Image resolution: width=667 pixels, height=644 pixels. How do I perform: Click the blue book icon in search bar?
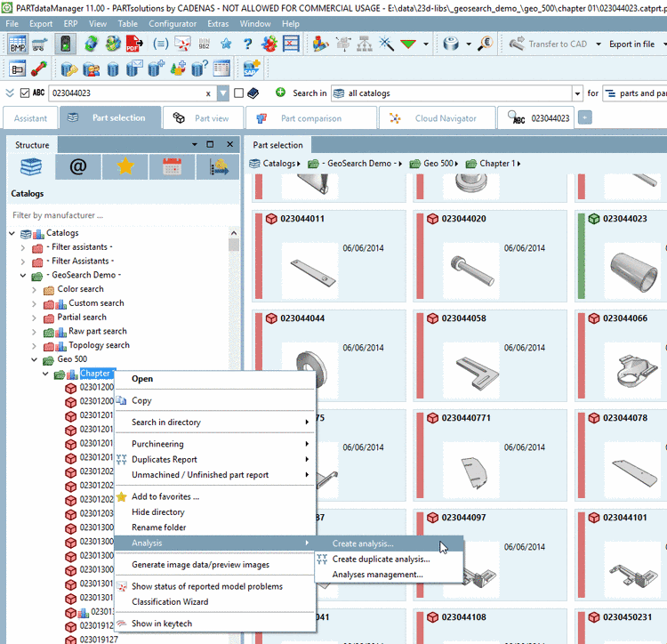(253, 93)
